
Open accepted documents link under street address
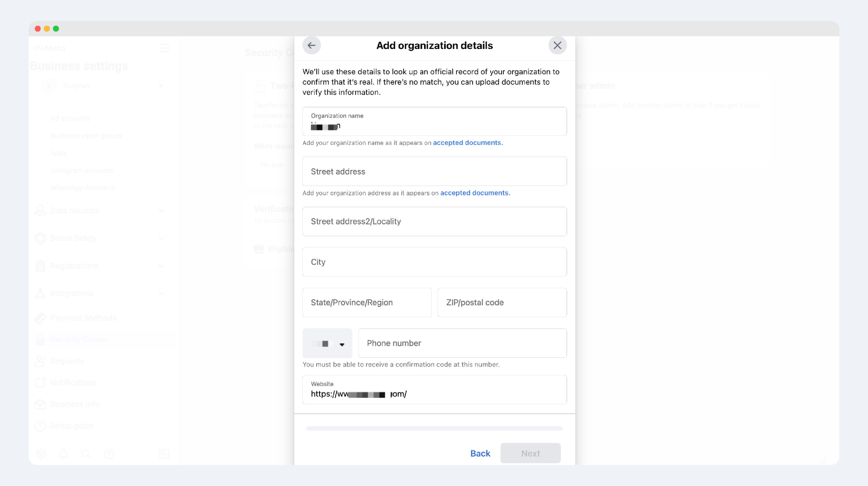click(475, 193)
